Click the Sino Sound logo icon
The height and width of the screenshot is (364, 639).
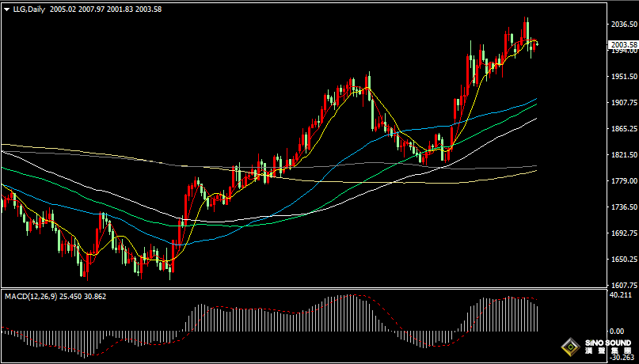(569, 347)
